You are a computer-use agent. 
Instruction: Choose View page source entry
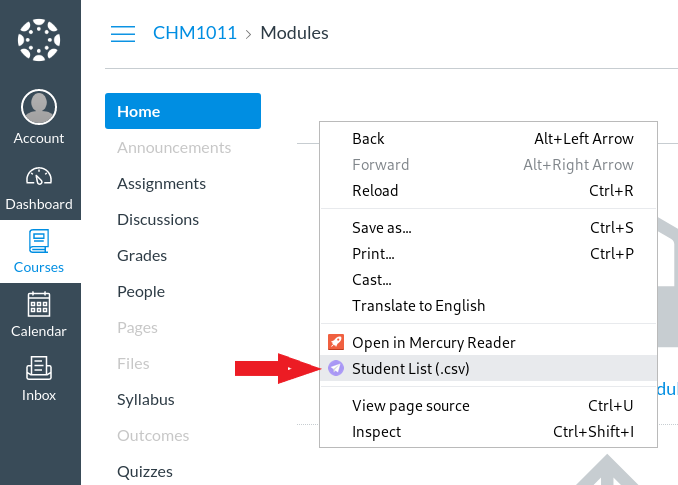click(x=410, y=405)
